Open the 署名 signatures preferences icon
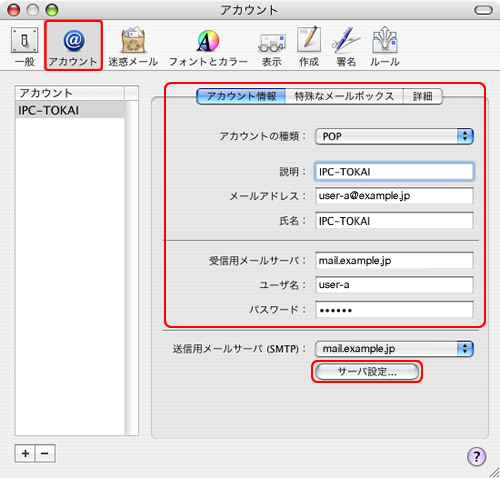Viewport: 500px width, 478px height. tap(346, 47)
